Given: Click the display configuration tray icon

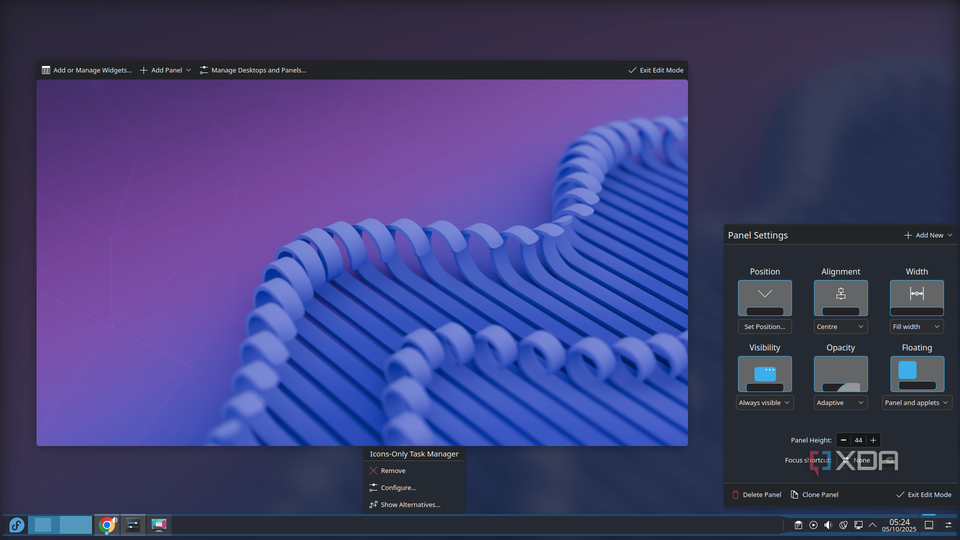Looking at the screenshot, I should click(x=858, y=525).
